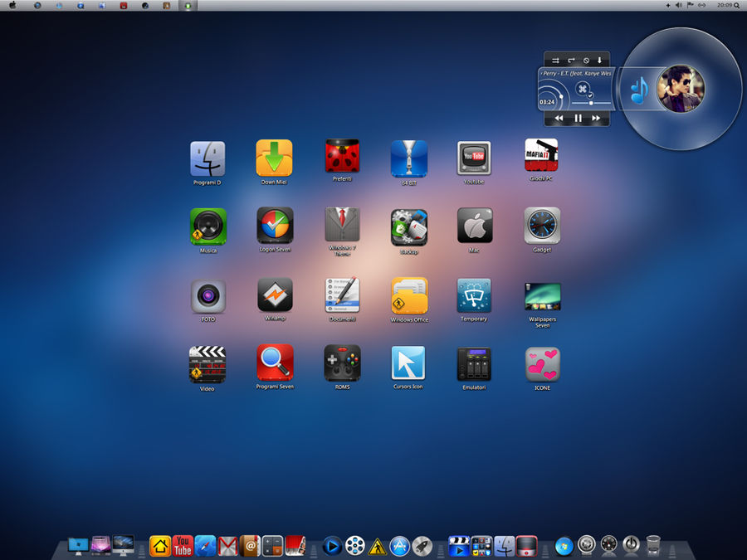747x560 pixels.
Task: Open the Giochi PC Mafia II icon
Action: click(541, 155)
